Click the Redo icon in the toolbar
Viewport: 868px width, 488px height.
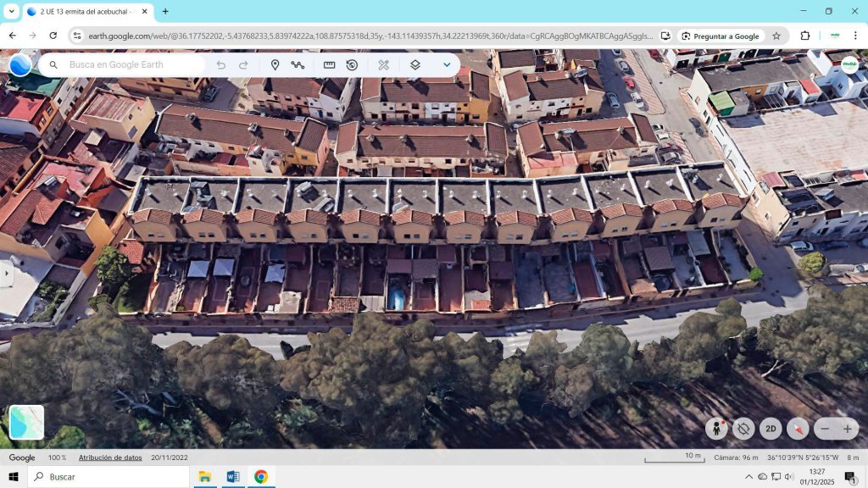point(243,64)
